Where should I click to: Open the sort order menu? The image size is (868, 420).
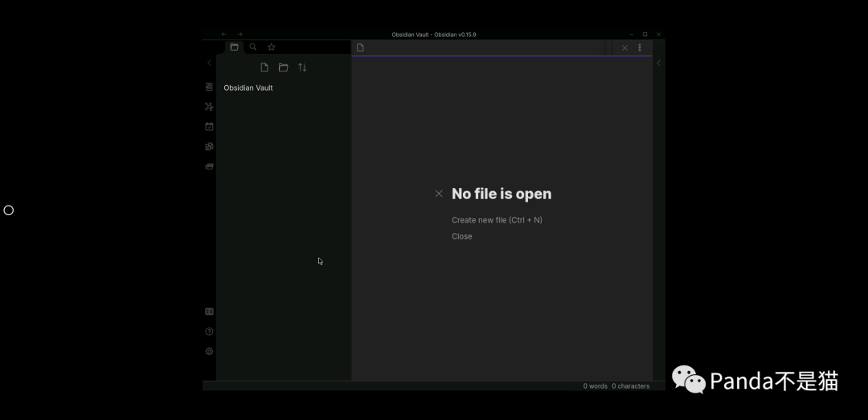(302, 67)
